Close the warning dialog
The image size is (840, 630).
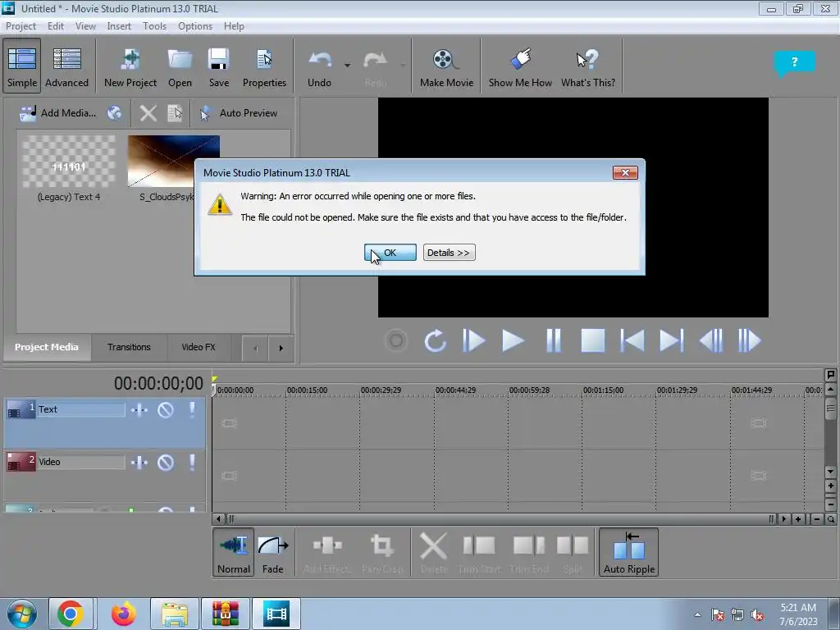click(625, 172)
